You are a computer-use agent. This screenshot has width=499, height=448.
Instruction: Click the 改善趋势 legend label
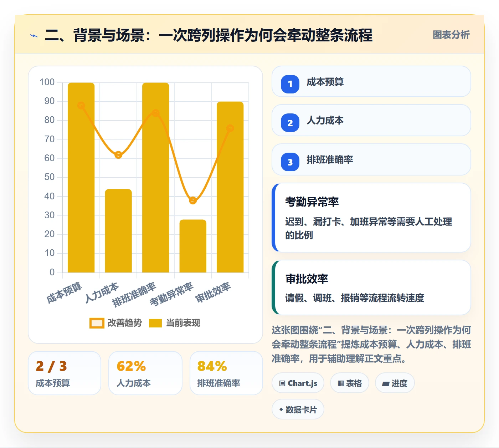[x=124, y=323]
